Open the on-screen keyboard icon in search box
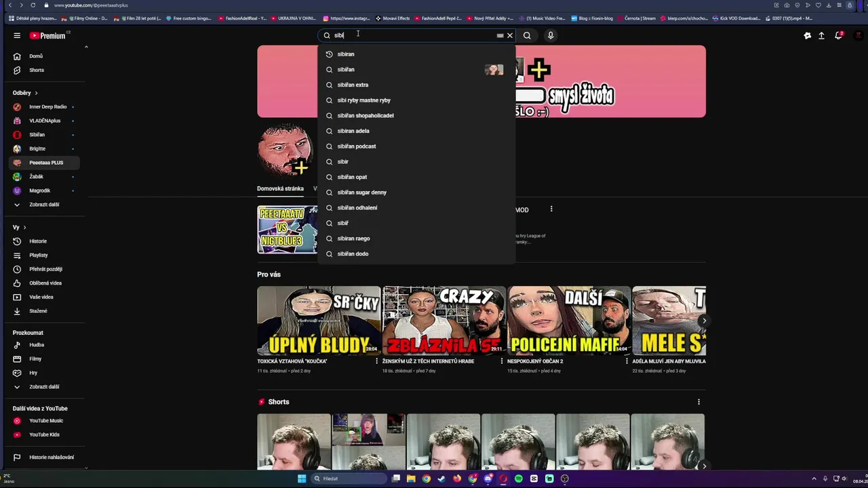Screen dimensions: 868x488 500,35
